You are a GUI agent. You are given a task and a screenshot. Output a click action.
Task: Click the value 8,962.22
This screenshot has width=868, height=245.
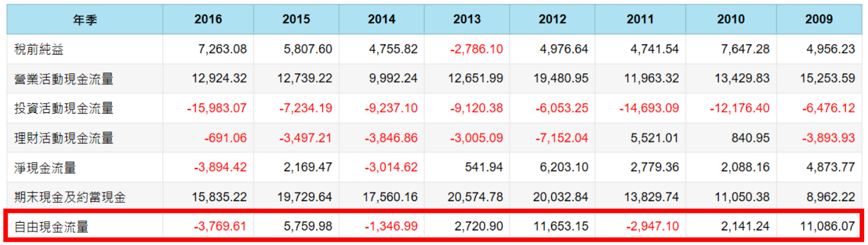[831, 197]
